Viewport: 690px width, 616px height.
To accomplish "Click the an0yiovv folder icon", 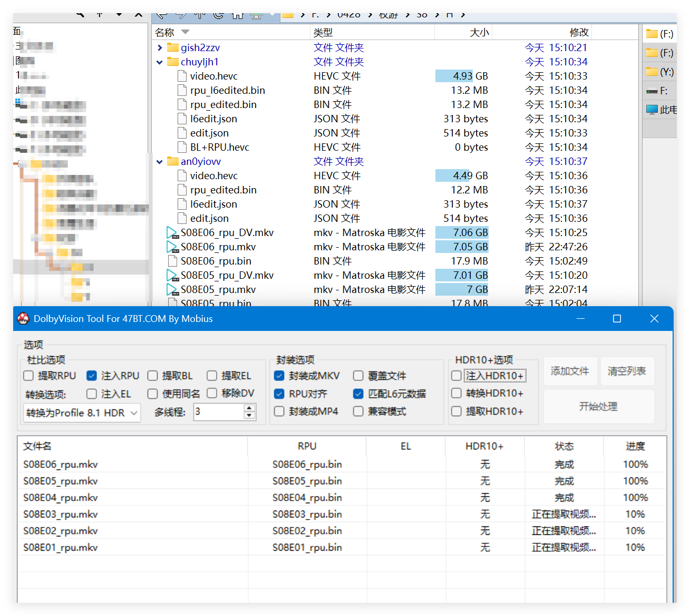I will coord(173,162).
